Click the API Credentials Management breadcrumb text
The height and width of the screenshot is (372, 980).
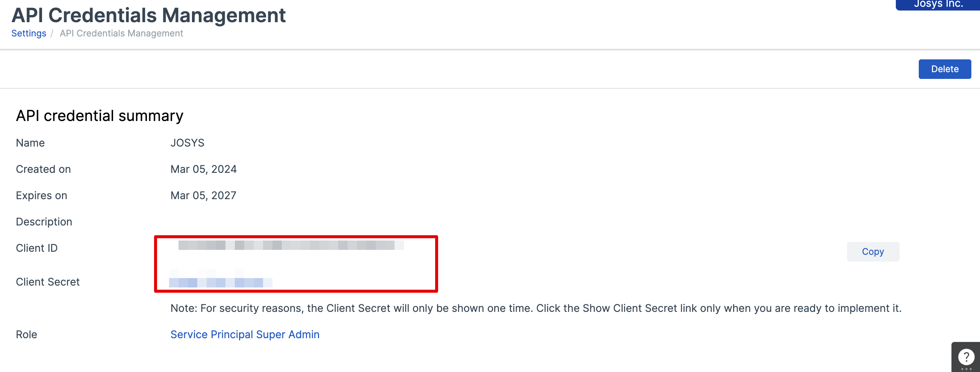pos(121,33)
